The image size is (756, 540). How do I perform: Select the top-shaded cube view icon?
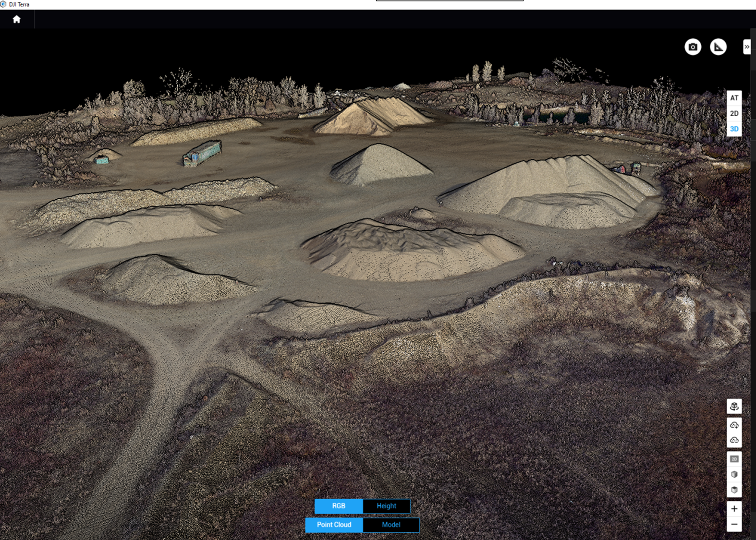click(734, 490)
